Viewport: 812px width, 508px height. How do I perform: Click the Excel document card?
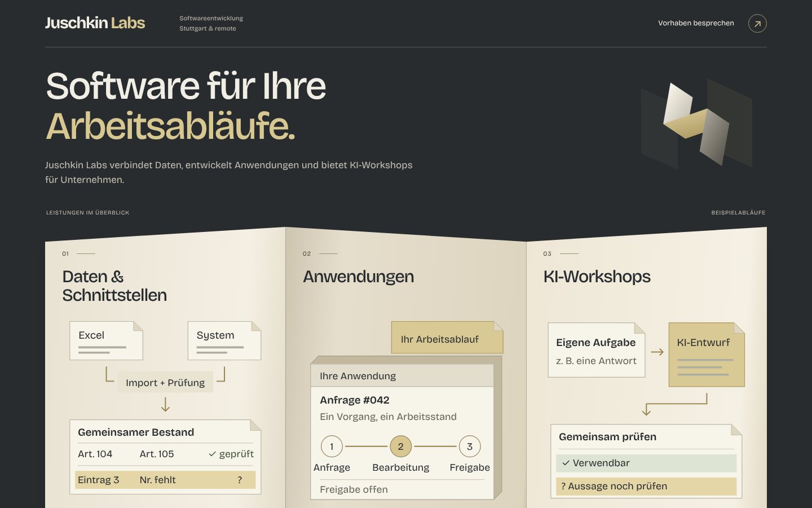point(106,340)
